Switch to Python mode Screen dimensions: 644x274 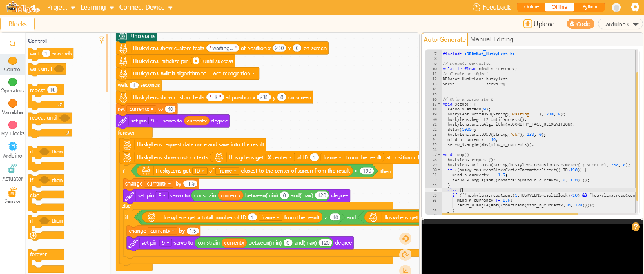click(x=589, y=7)
